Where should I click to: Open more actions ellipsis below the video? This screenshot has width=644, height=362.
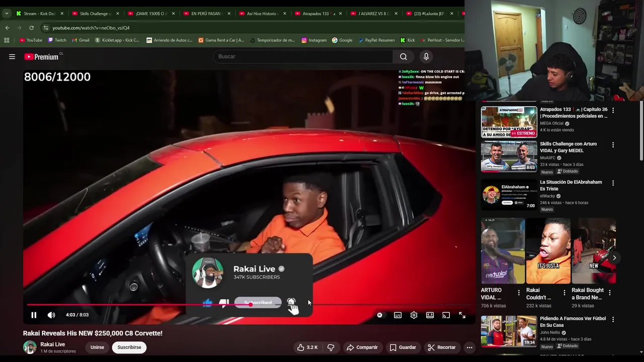[x=469, y=347]
